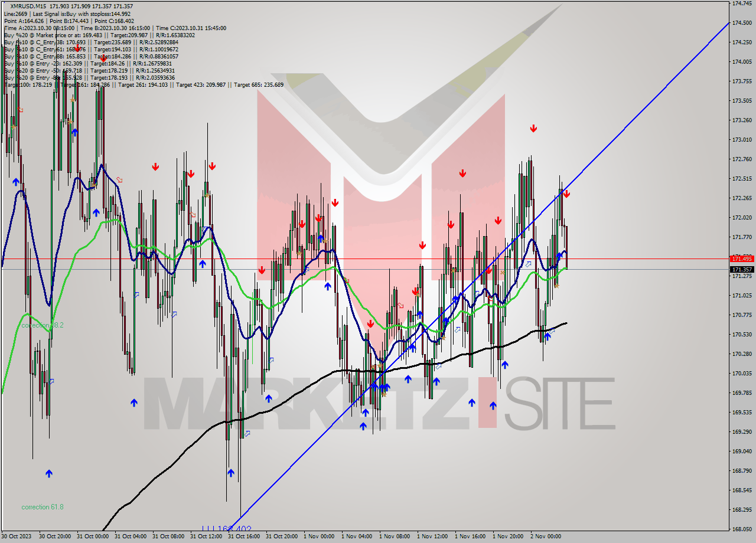Click the '2 Nov 00:00' time axis label
This screenshot has height=543, width=756.
click(546, 537)
